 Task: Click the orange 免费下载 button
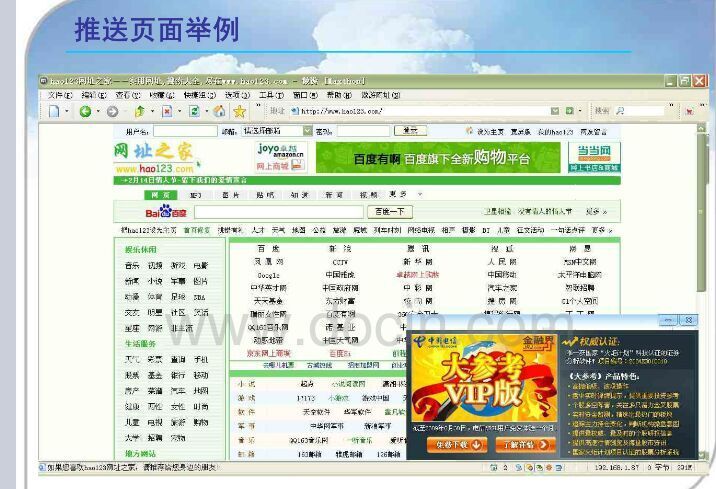457,444
